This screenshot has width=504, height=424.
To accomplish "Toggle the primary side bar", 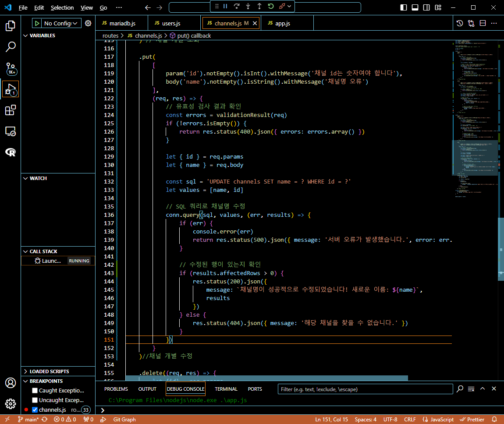I will [403, 7].
